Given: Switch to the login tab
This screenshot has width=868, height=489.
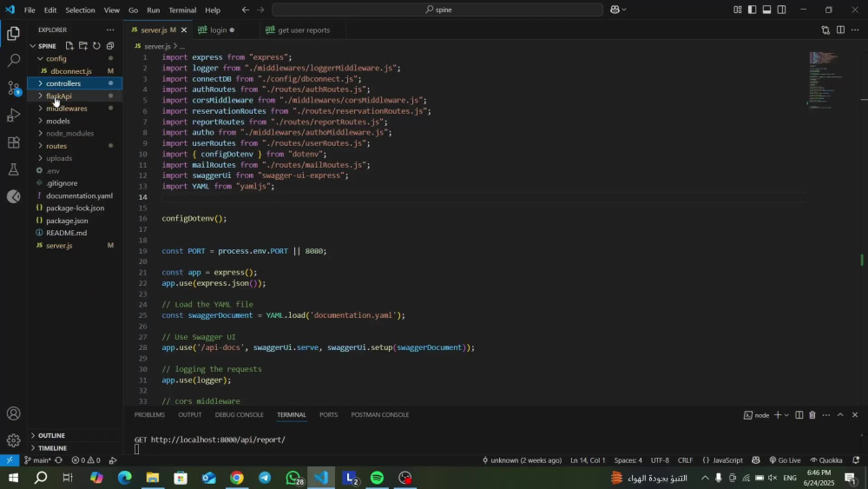Looking at the screenshot, I should (x=218, y=30).
